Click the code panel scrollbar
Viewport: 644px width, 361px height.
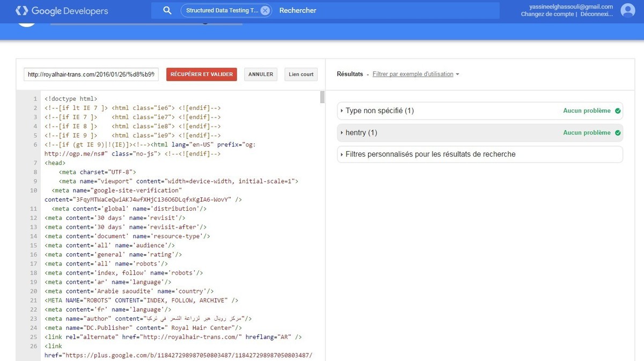(323, 98)
